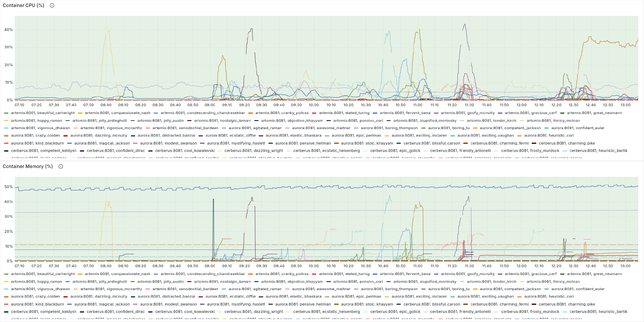644x322 pixels.
Task: Select cerberus dazzling_wright in Memory legend
Action: (x=254, y=312)
